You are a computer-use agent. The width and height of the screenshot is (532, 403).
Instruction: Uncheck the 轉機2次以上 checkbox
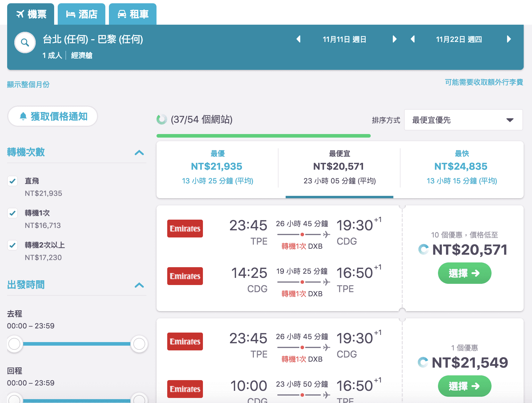click(12, 245)
